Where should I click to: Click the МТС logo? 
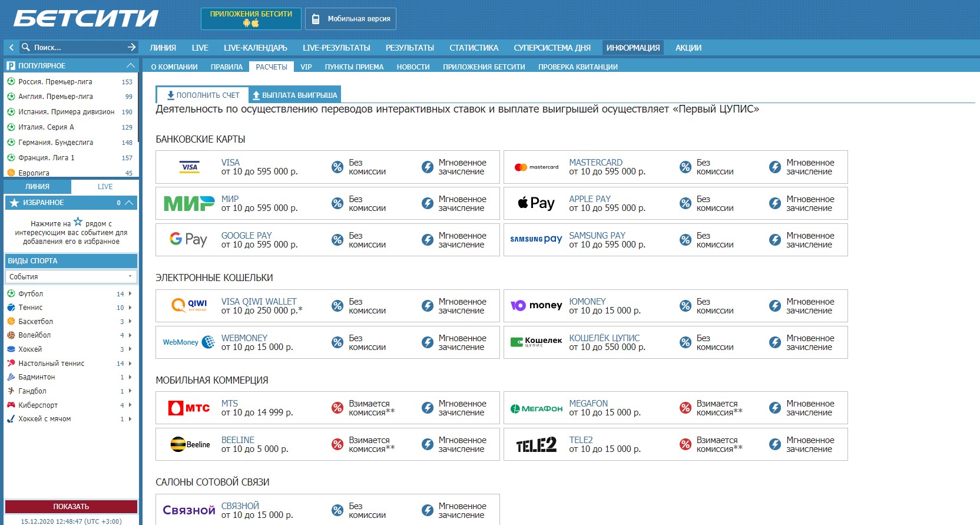point(189,408)
